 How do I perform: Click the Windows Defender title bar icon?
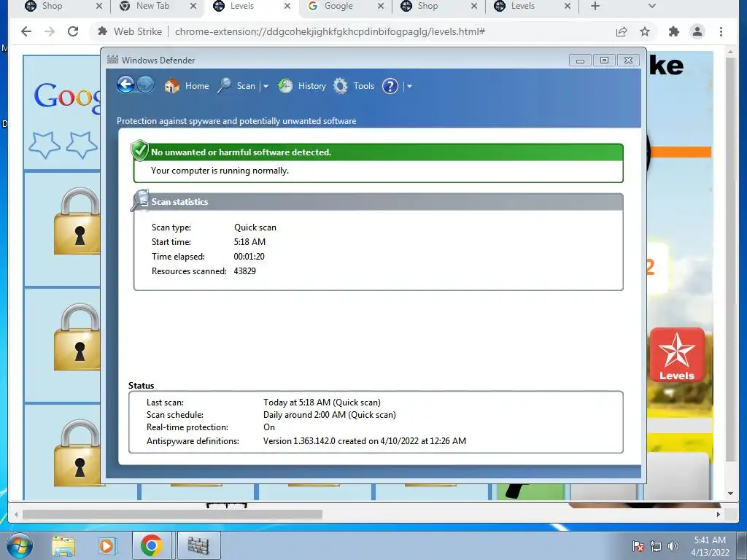(112, 60)
